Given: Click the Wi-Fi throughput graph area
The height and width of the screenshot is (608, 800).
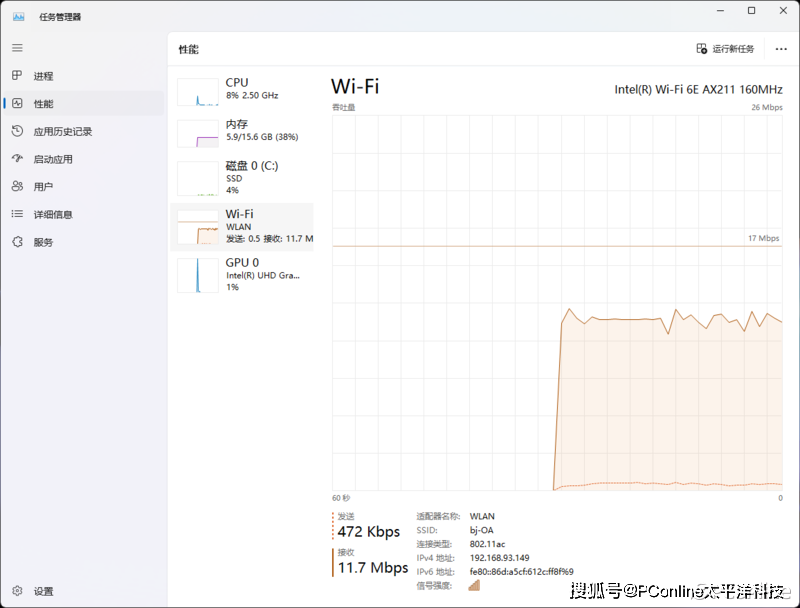Looking at the screenshot, I should point(557,303).
